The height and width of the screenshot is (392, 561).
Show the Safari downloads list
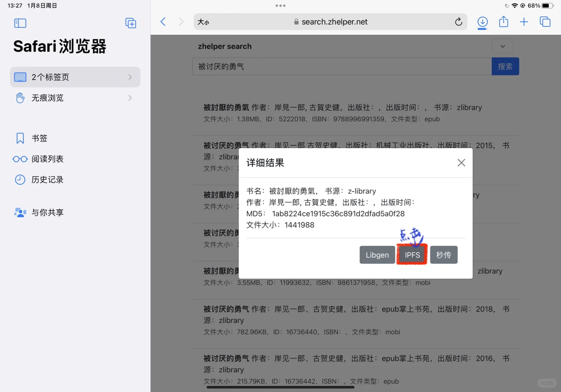pos(482,22)
